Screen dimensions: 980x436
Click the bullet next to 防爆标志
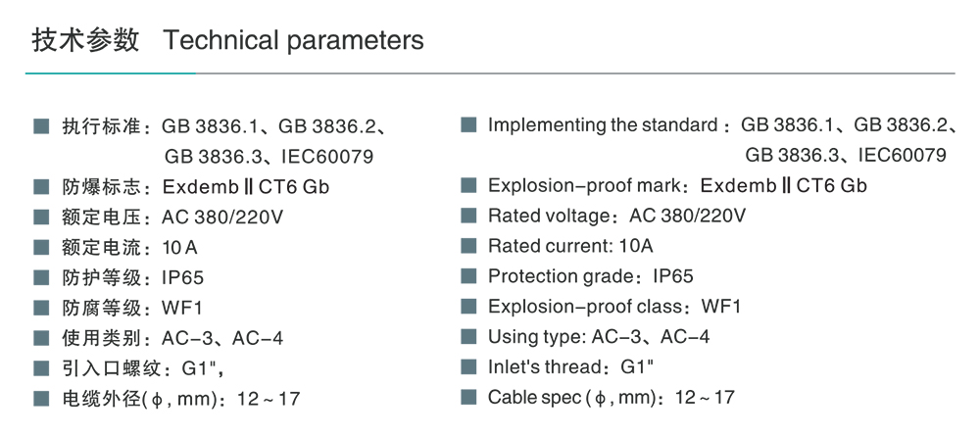[41, 187]
